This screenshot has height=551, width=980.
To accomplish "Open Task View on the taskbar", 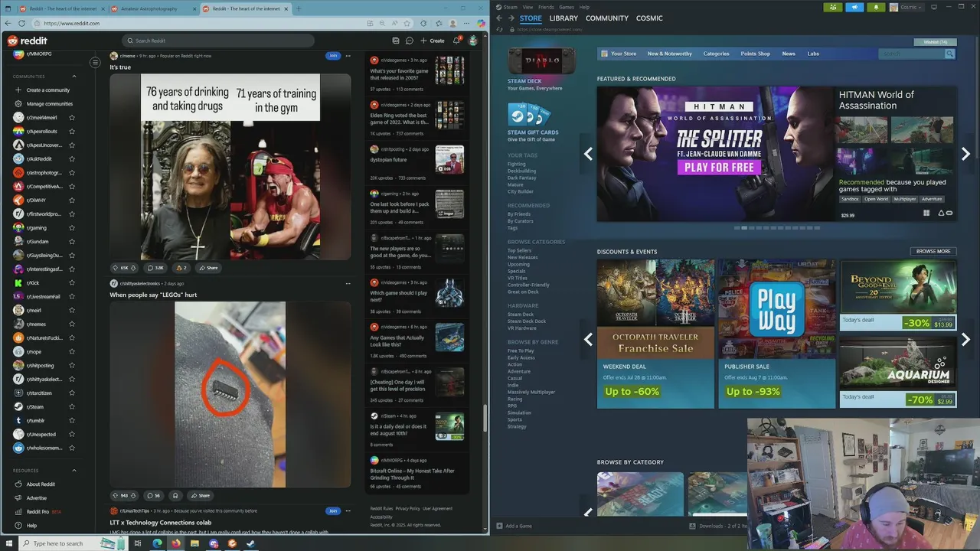I will coord(138,543).
